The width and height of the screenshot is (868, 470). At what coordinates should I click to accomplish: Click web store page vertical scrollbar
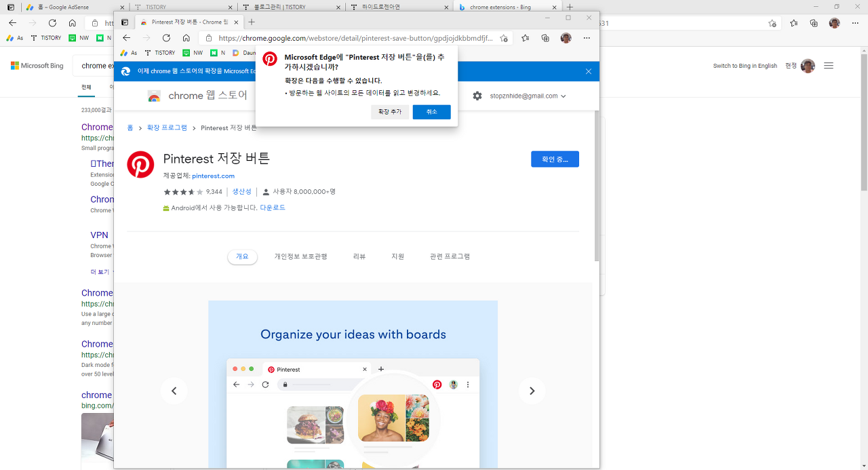click(x=597, y=187)
